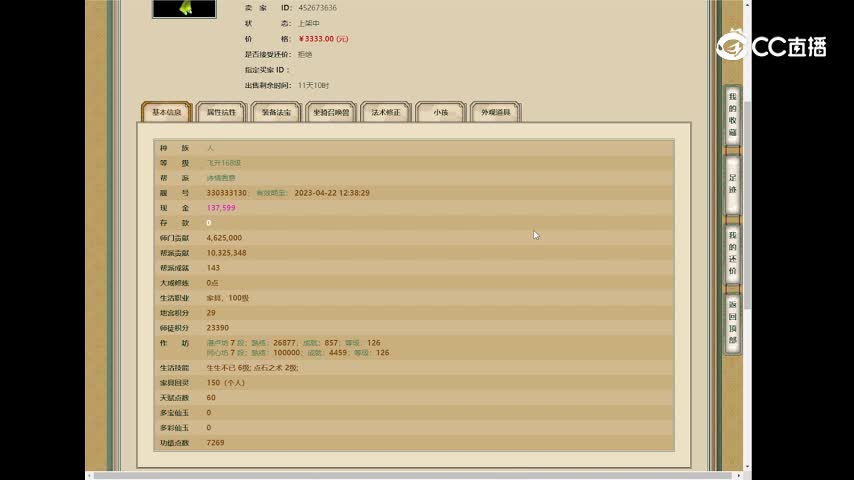
Task: Click the red price ¥3333.00
Action: click(322, 39)
